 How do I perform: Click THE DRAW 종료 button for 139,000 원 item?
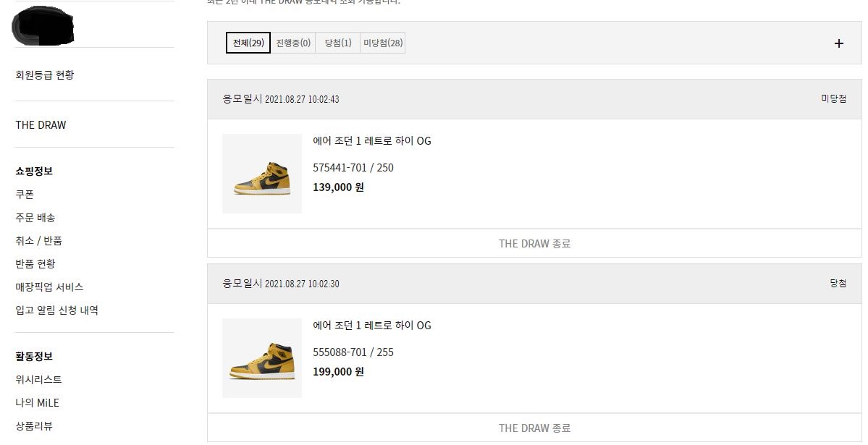(x=534, y=243)
